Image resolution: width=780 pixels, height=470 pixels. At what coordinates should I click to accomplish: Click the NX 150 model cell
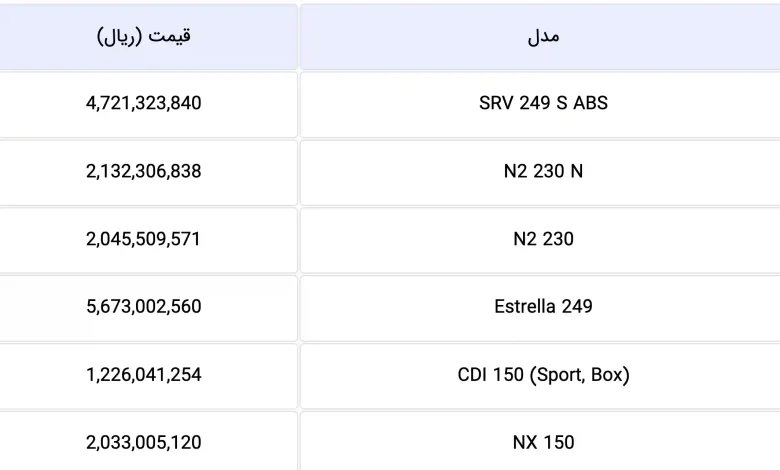click(x=540, y=441)
